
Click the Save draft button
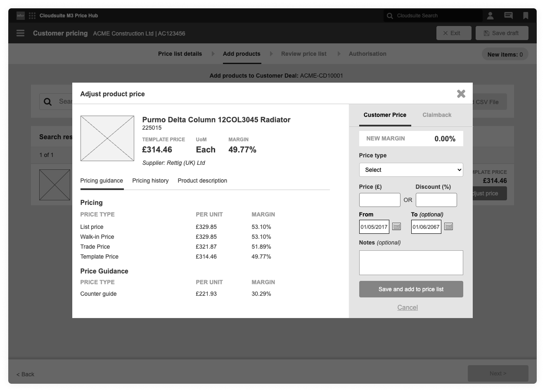click(x=502, y=33)
